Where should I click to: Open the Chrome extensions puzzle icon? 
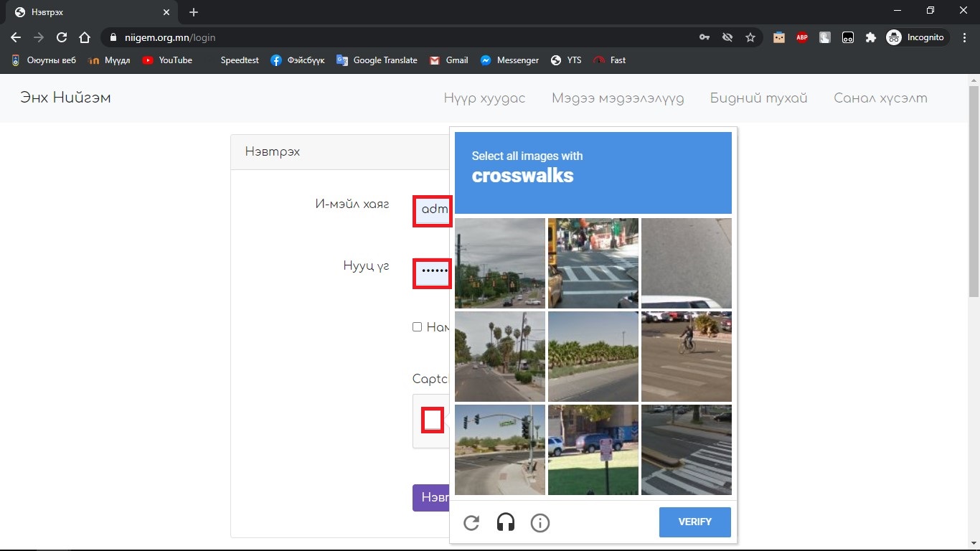coord(871,37)
